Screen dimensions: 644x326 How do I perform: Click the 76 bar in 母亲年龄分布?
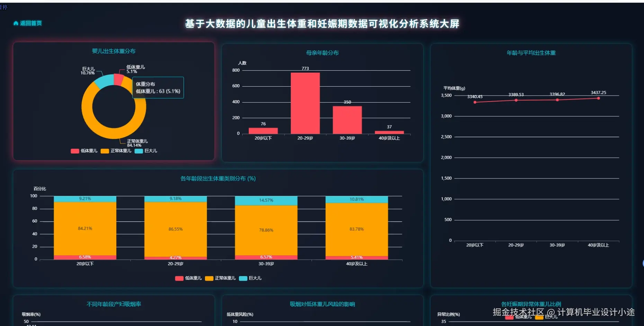(263, 131)
